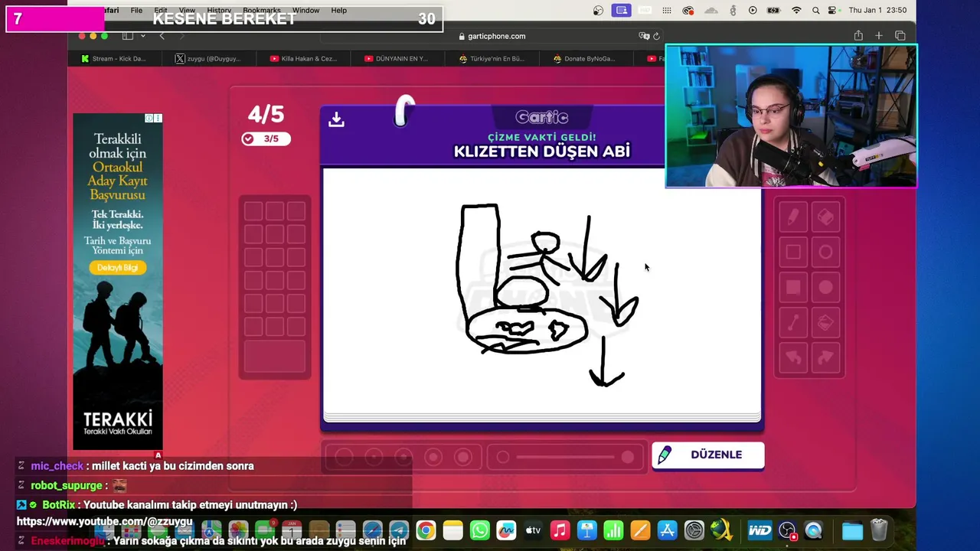
Task: Open the custom color picker box
Action: pyautogui.click(x=275, y=357)
